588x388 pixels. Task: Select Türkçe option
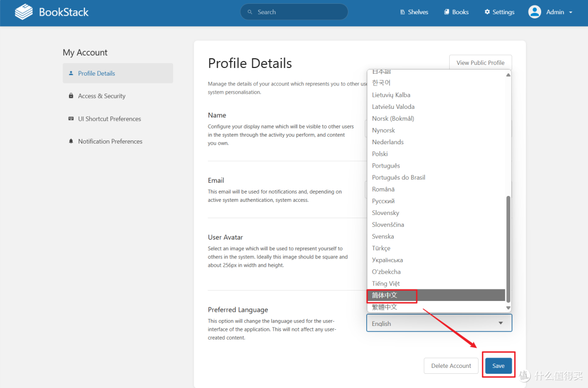coord(436,248)
